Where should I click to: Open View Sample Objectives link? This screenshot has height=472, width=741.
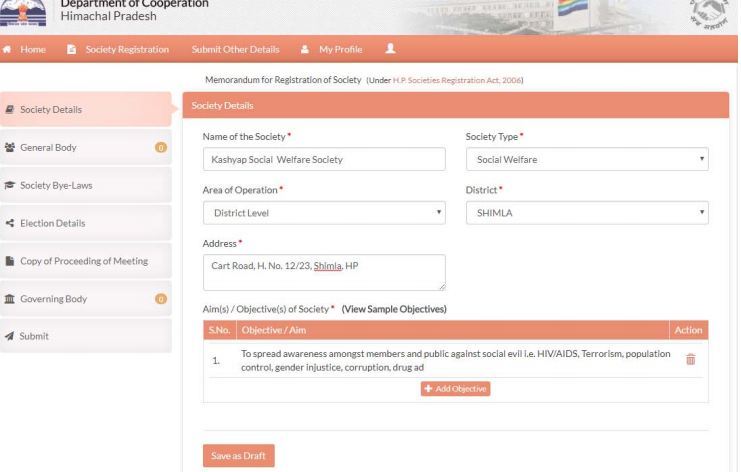coord(394,309)
